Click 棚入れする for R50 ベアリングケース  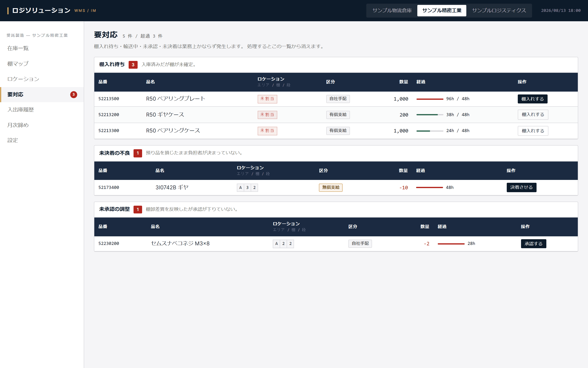pyautogui.click(x=533, y=131)
